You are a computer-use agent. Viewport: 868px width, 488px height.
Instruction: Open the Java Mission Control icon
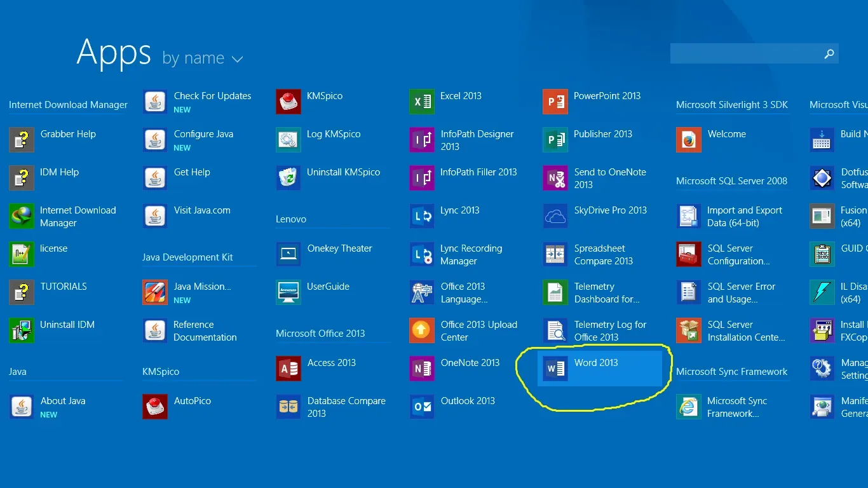(155, 292)
